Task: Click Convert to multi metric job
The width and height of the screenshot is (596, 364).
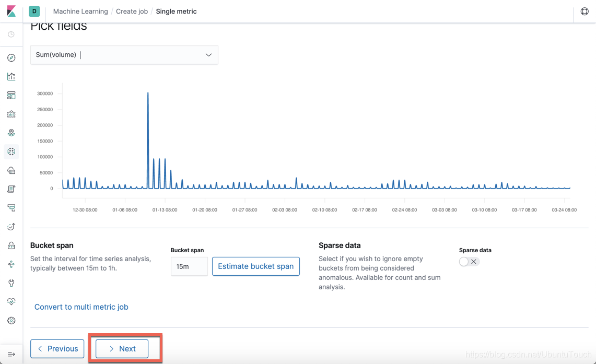Action: coord(81,307)
